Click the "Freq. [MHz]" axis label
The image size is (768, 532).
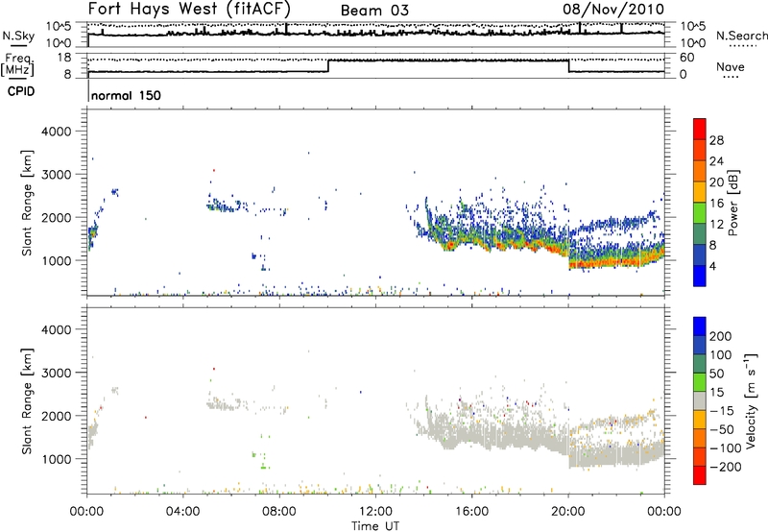[x=18, y=65]
